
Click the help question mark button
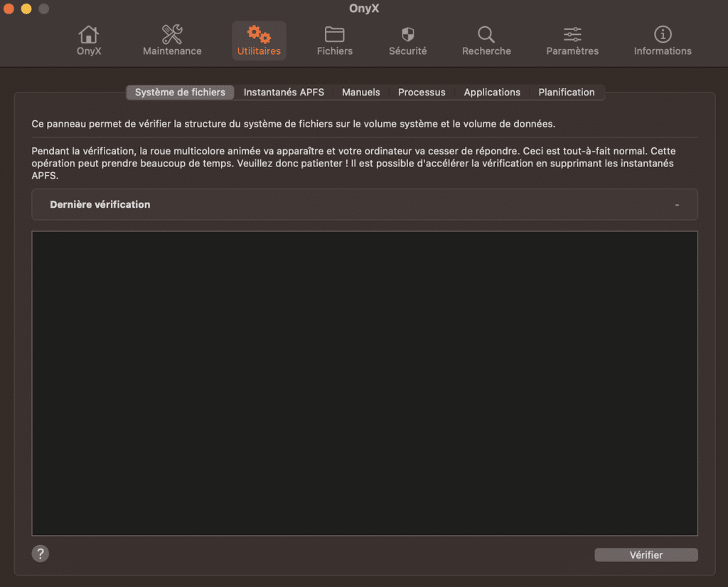click(x=41, y=554)
